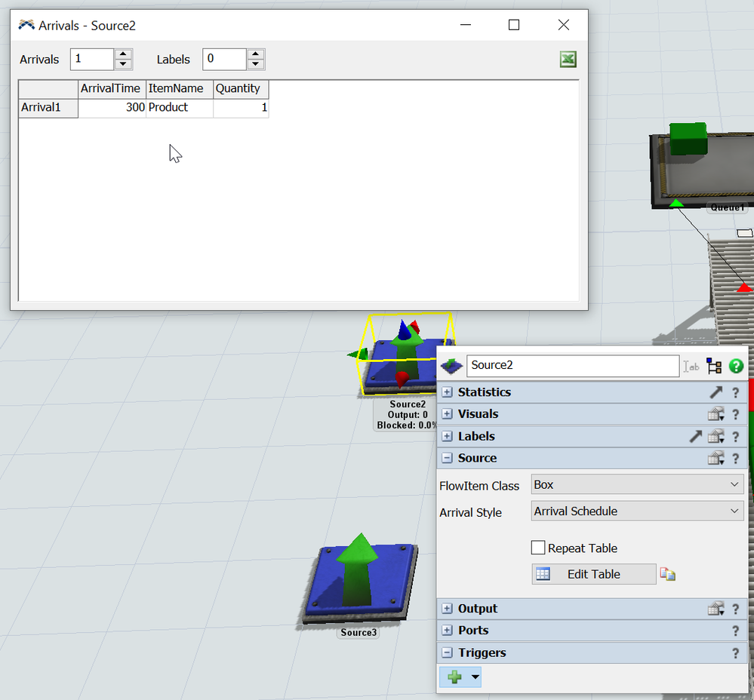The image size is (754, 700).
Task: Click the tree view icon next to Source2 name
Action: coord(714,366)
